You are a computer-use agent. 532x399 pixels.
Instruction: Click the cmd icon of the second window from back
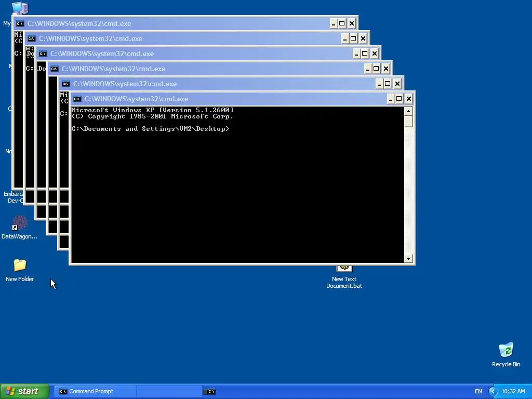(32, 38)
